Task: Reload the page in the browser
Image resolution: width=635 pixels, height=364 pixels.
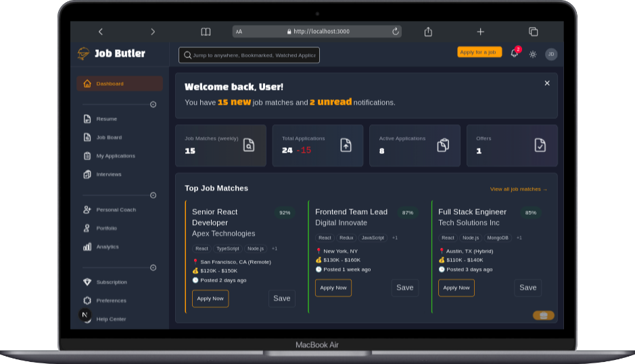Action: (x=396, y=32)
